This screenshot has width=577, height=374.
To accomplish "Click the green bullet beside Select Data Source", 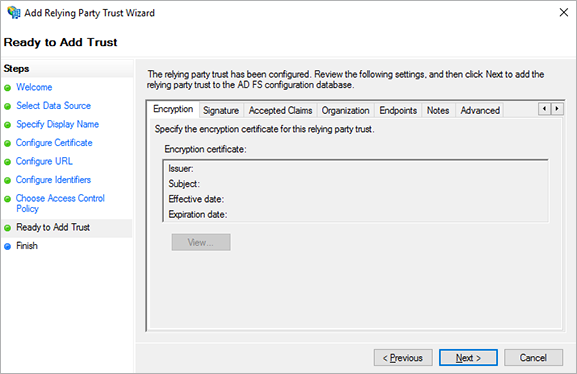I will (x=7, y=106).
